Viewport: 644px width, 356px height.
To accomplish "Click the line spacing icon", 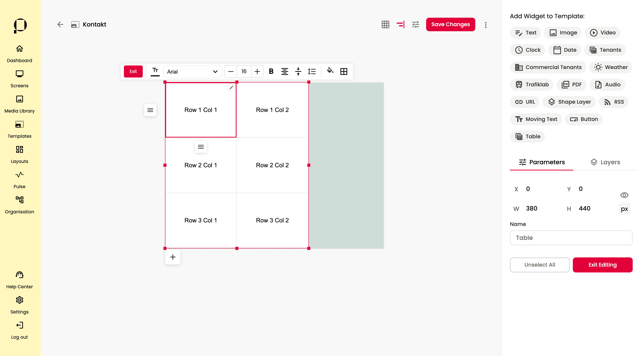I will [x=312, y=72].
